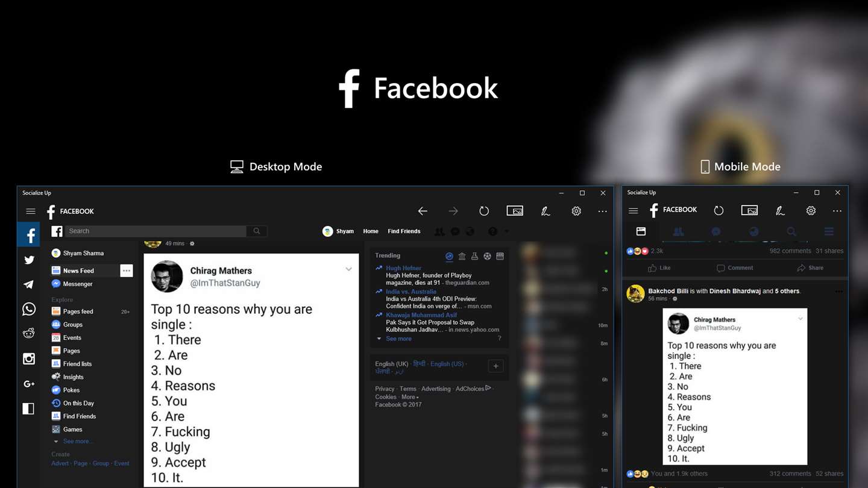Select politics trends icon in Trending

(462, 256)
